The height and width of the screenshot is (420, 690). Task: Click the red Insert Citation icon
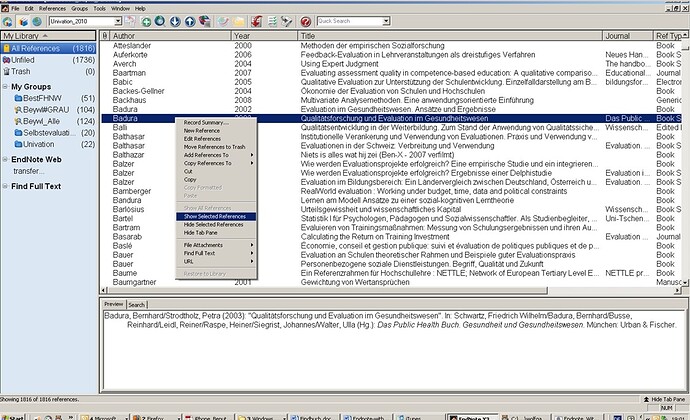257,21
